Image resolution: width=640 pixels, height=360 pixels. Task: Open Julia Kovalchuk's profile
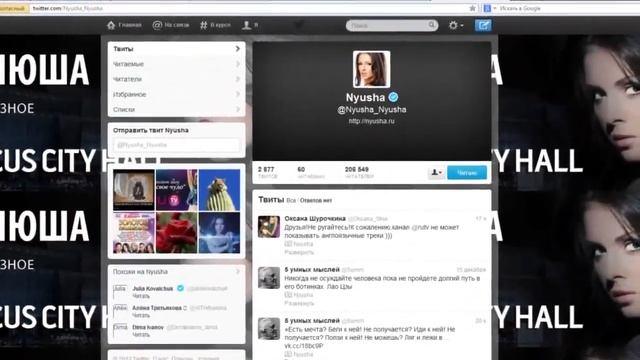click(153, 289)
